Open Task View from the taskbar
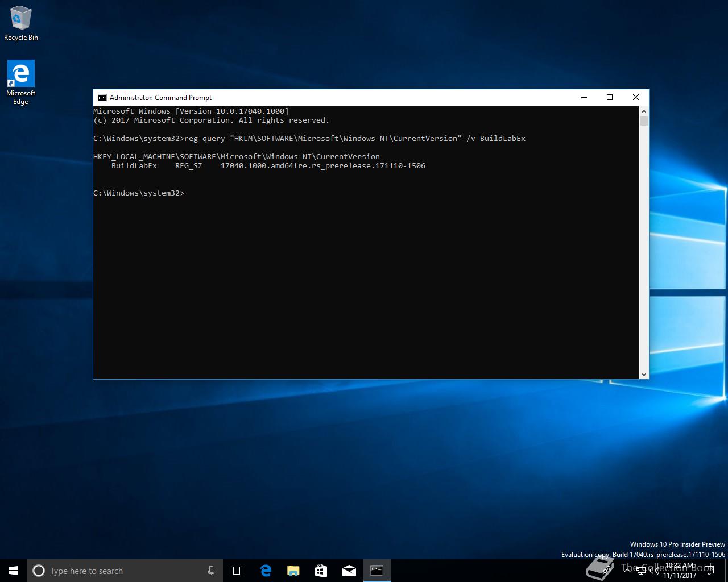Viewport: 728px width, 582px height. pyautogui.click(x=237, y=571)
